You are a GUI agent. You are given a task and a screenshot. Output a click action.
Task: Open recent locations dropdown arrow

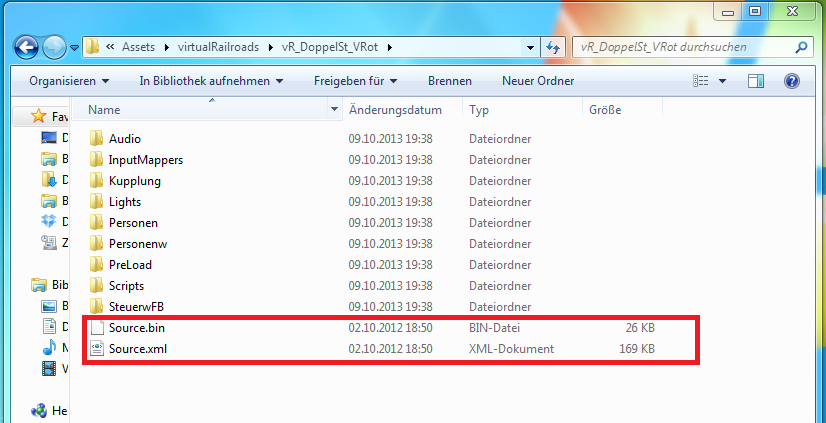(x=74, y=48)
